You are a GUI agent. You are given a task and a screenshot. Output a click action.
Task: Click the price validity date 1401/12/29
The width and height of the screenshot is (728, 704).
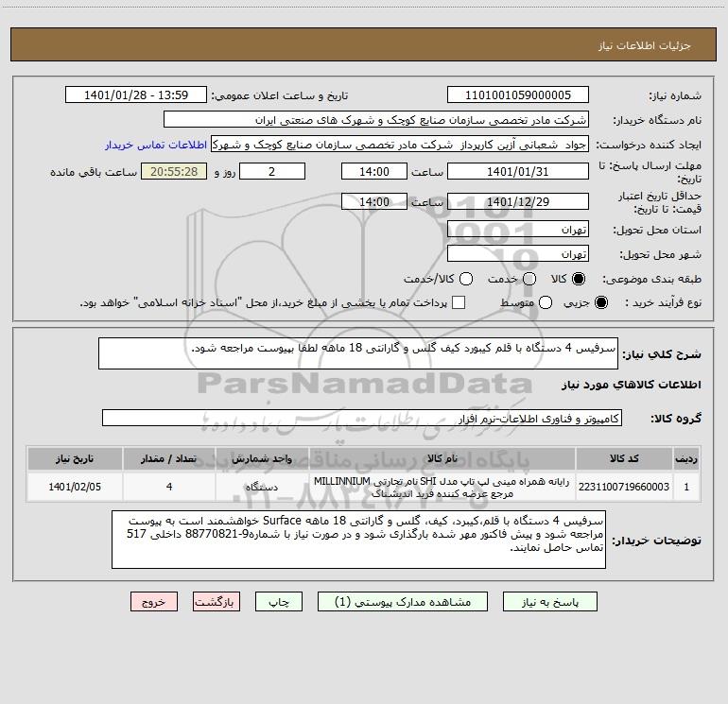tap(518, 201)
